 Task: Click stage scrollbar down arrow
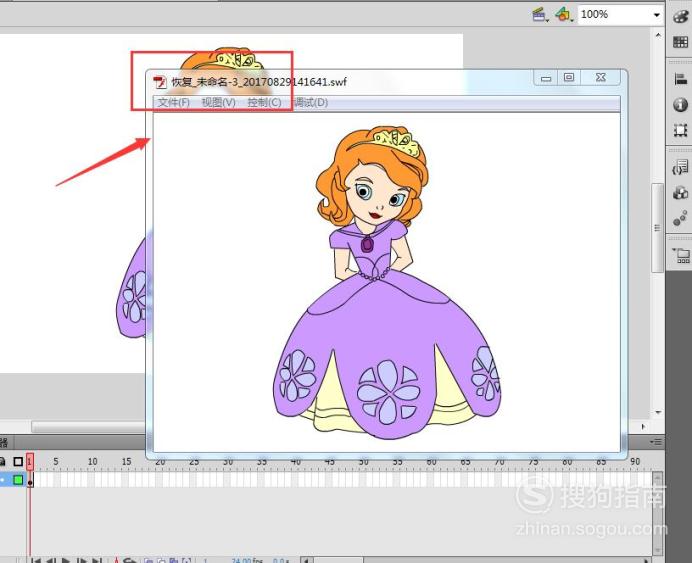[x=658, y=413]
